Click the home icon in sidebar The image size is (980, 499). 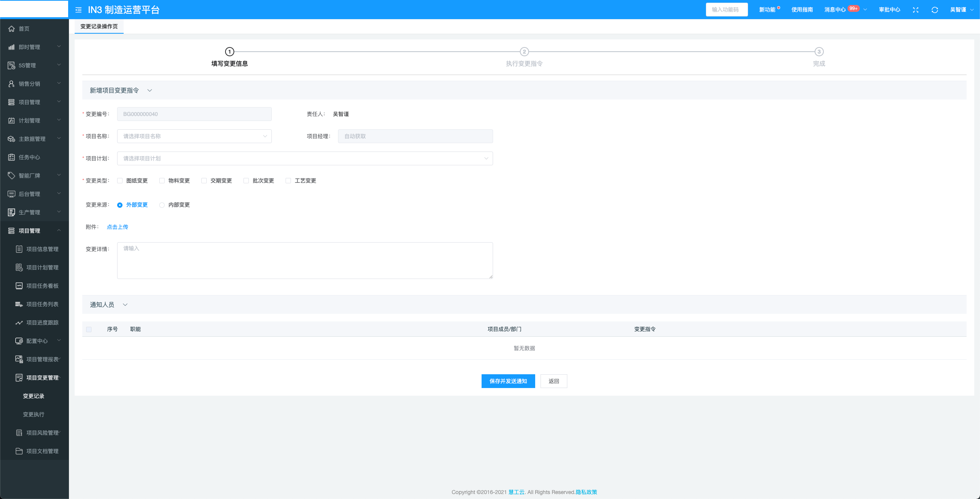click(x=11, y=29)
